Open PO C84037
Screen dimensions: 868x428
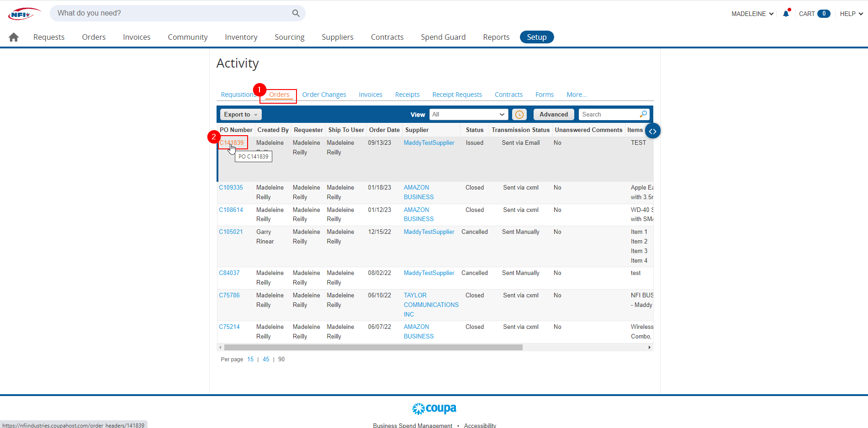coord(229,273)
